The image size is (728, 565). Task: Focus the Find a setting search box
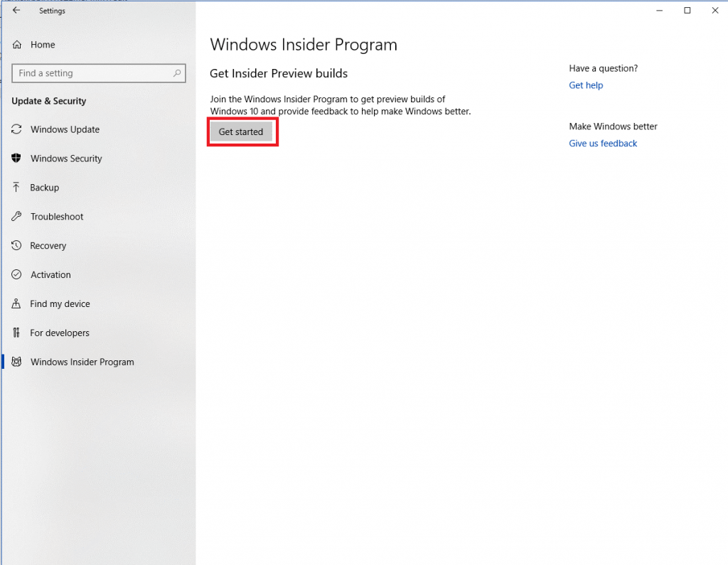click(x=98, y=73)
